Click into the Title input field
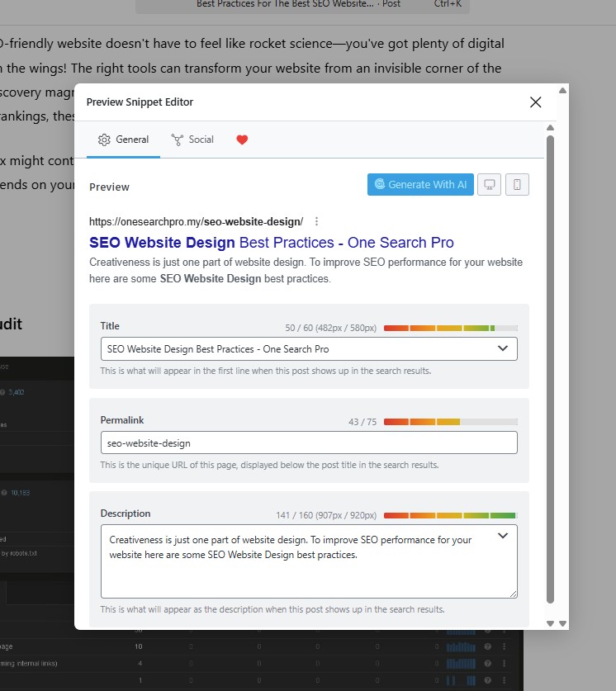Image resolution: width=616 pixels, height=691 pixels. (x=309, y=349)
